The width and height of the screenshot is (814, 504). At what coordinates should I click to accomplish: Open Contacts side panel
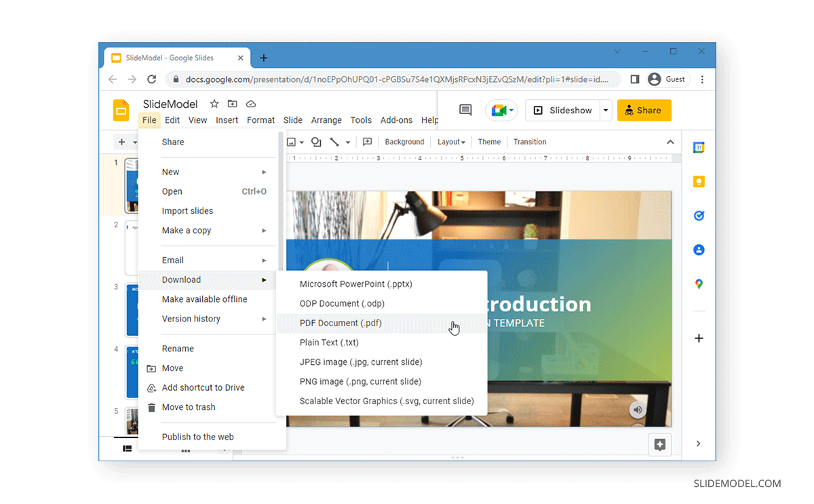pyautogui.click(x=699, y=250)
